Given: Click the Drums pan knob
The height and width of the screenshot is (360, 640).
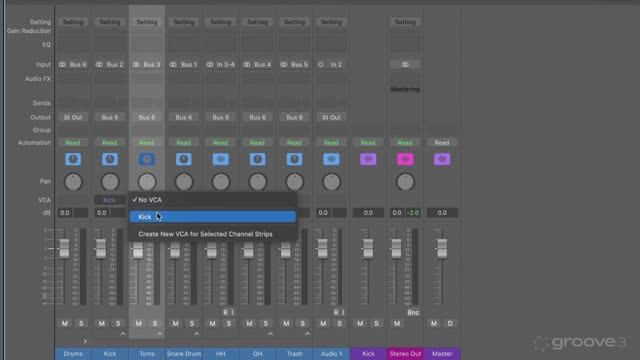Looking at the screenshot, I should [73, 182].
